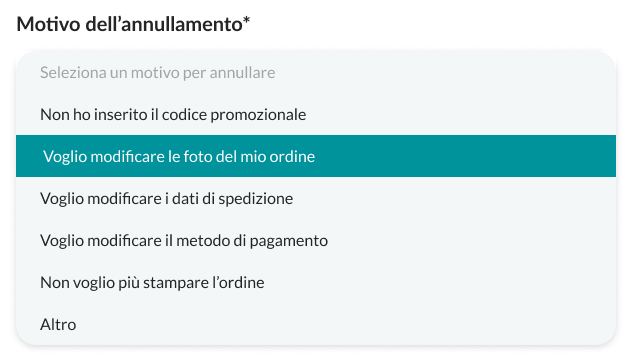This screenshot has height=361, width=631.
Task: Reset selection to the greyed placeholder entry
Action: coord(316,72)
